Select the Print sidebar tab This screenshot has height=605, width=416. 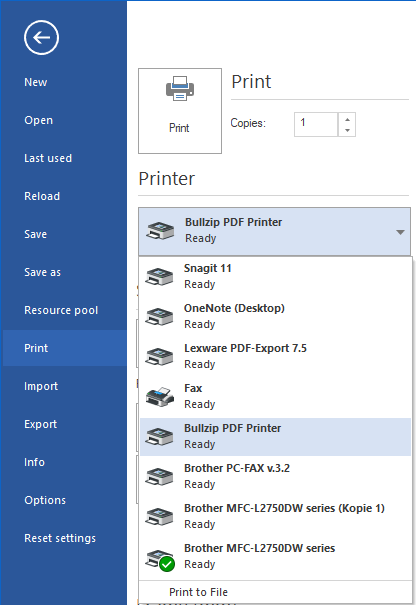(64, 348)
